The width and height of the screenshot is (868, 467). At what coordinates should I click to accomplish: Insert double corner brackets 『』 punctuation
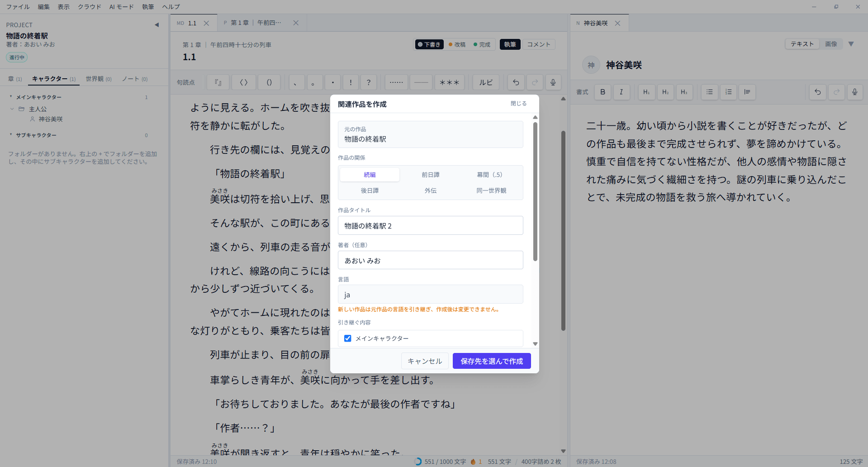(x=218, y=82)
